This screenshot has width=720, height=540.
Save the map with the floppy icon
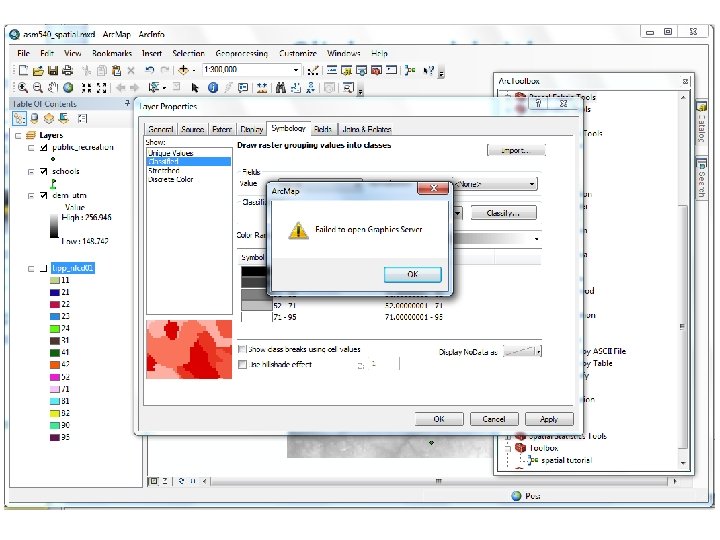pyautogui.click(x=53, y=70)
